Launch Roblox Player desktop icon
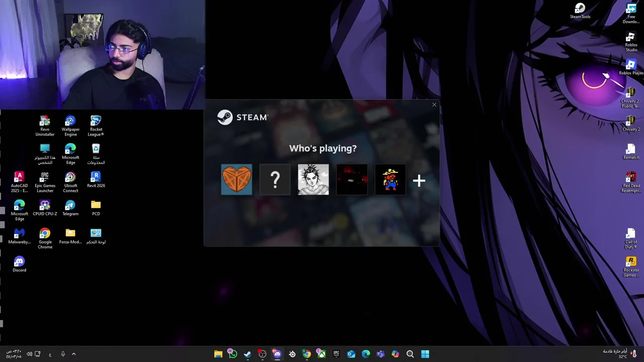Viewport: 644px width, 362px height. tap(631, 67)
